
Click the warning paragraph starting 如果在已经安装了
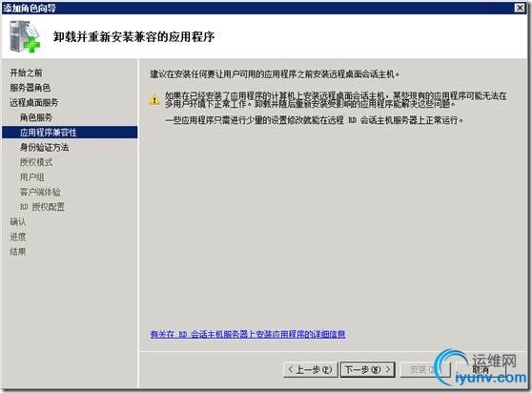click(336, 100)
